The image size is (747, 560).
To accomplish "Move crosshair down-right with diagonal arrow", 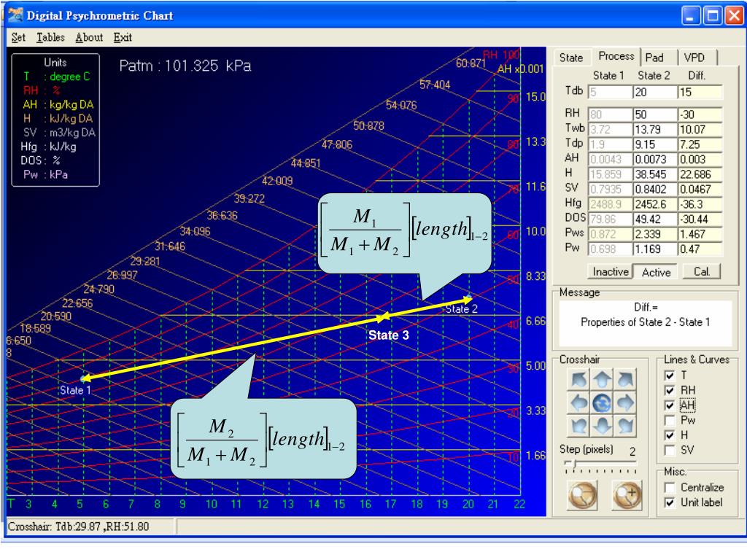I will (x=625, y=426).
